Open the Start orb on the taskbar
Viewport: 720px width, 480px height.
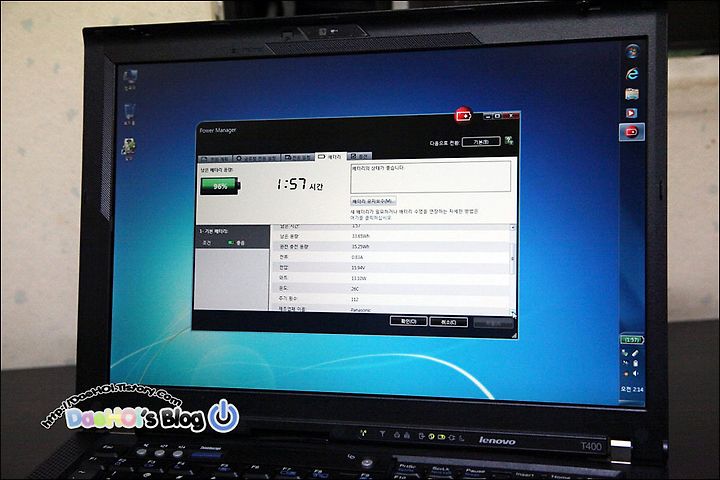coord(633,51)
